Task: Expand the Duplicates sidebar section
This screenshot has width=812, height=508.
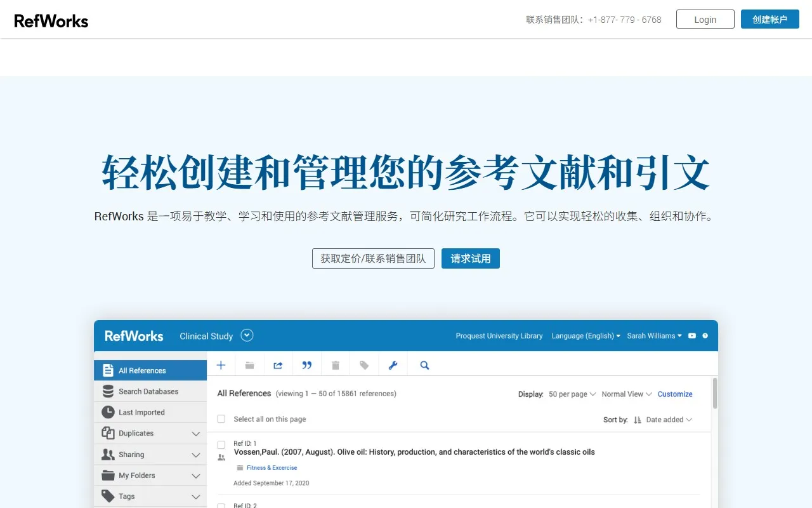Action: [x=195, y=434]
